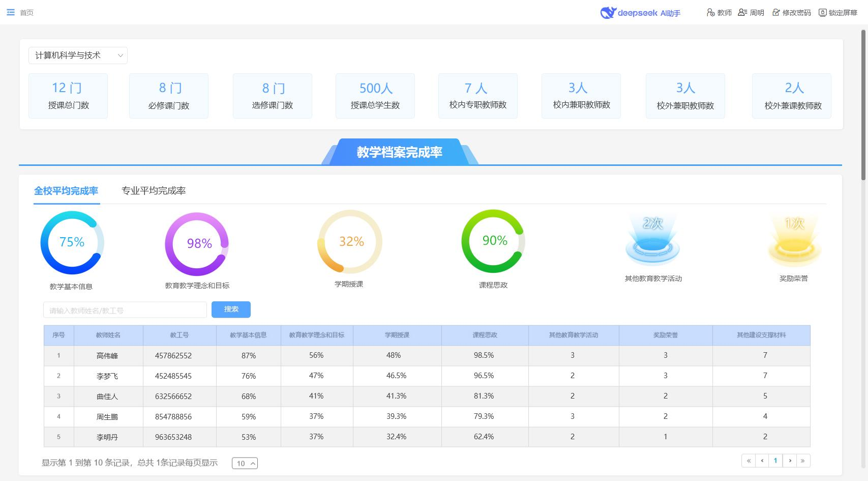This screenshot has height=481, width=868.
Task: Switch to the 专业平均完成率 tab
Action: tap(154, 191)
